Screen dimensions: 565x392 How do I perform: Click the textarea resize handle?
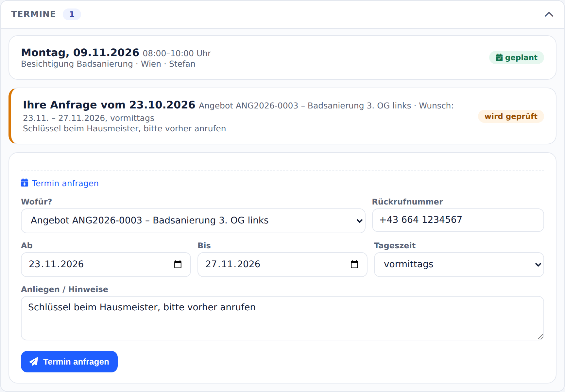coord(540,336)
